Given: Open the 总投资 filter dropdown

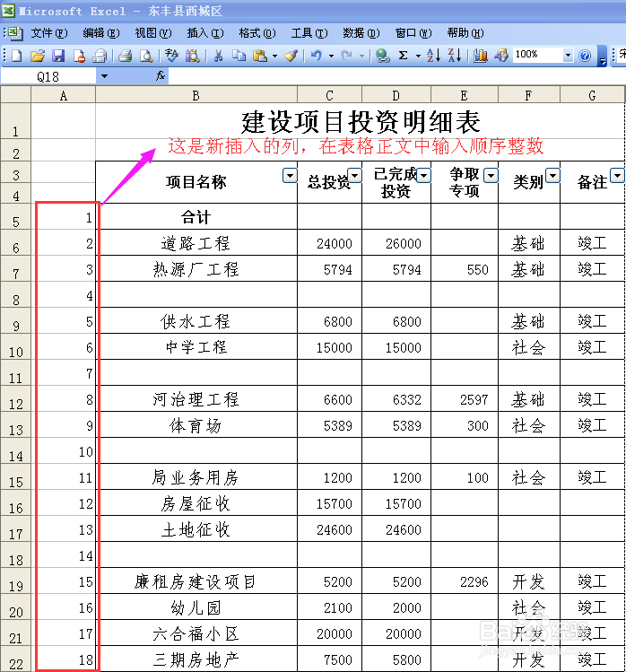Looking at the screenshot, I should (355, 176).
